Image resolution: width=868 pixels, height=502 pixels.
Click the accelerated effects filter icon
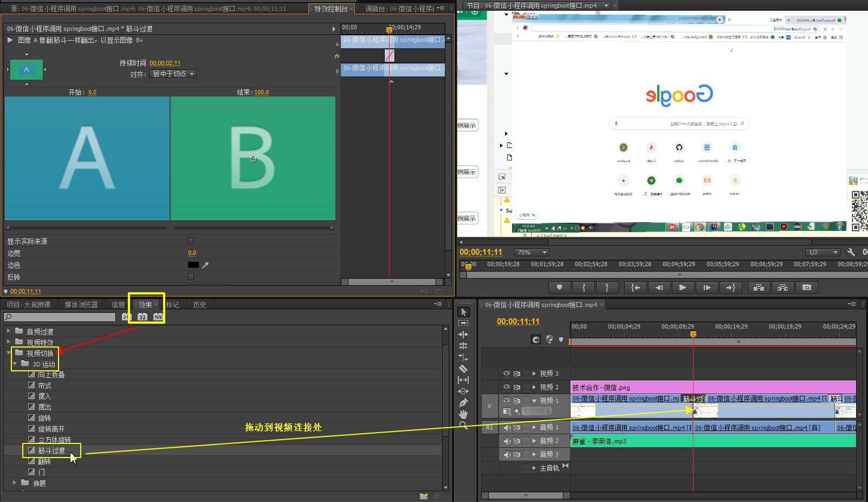click(x=126, y=317)
